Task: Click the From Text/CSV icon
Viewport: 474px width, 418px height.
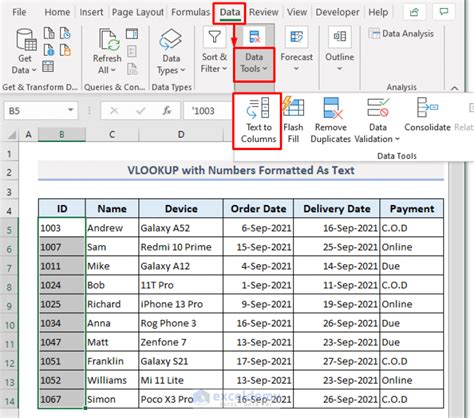Action: click(49, 33)
